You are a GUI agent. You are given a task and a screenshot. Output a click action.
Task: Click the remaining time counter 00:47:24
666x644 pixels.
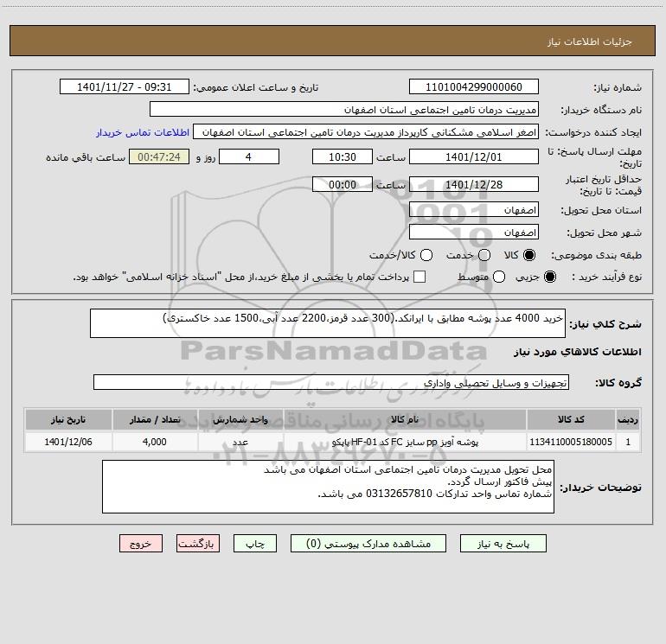(159, 156)
